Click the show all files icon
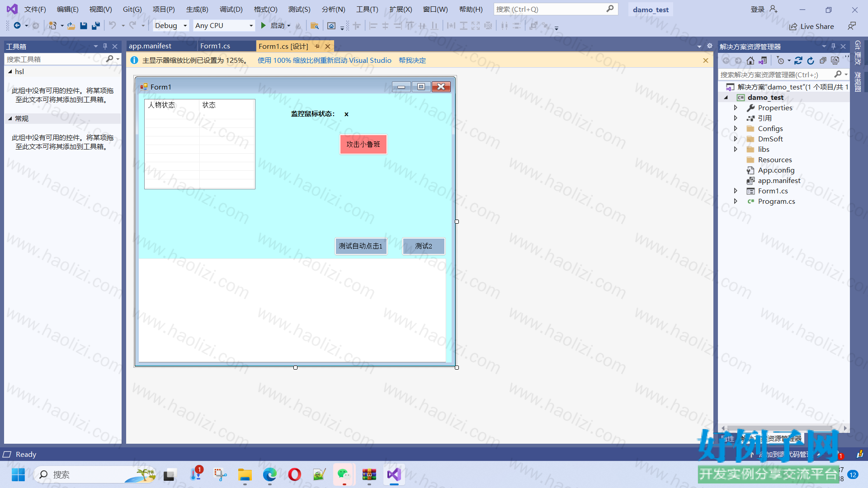Screen dimensions: 868x488 click(x=835, y=61)
